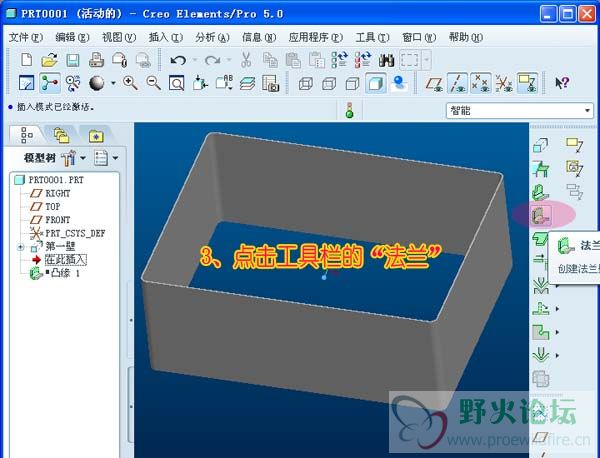The width and height of the screenshot is (600, 458).
Task: Select PRT0001.PRT root node
Action: 56,180
